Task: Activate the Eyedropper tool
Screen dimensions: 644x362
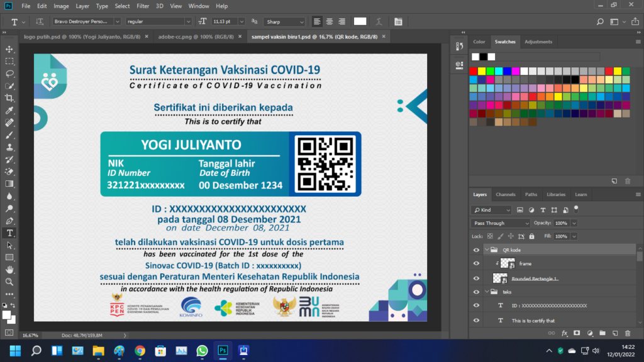Action: [x=9, y=111]
